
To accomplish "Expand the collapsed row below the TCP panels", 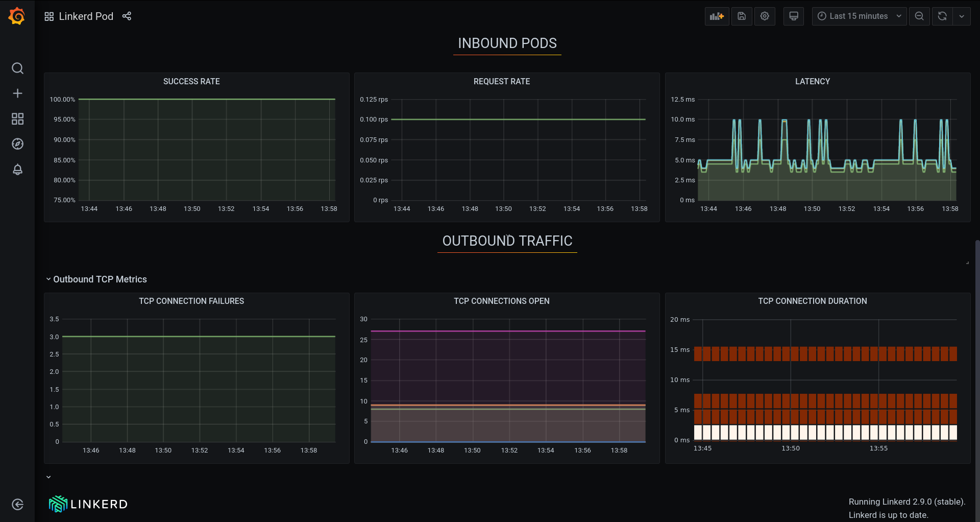I will (48, 477).
